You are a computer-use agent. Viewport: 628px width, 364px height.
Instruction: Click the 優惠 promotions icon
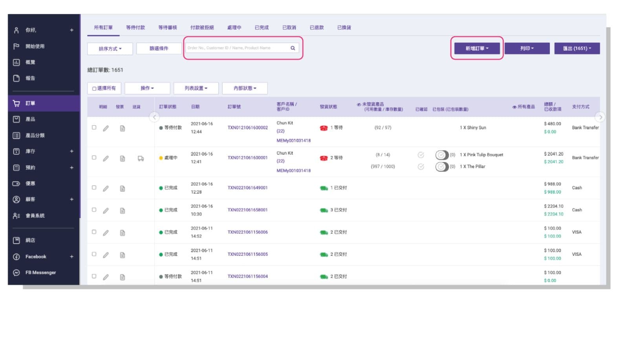pos(16,184)
